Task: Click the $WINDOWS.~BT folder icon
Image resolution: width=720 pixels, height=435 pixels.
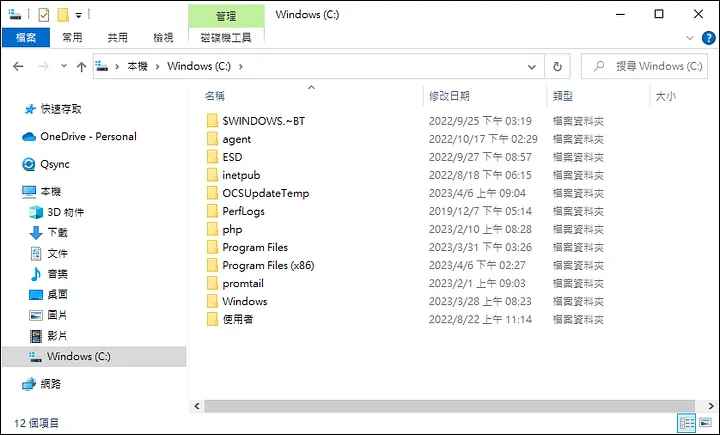Action: tap(212, 121)
